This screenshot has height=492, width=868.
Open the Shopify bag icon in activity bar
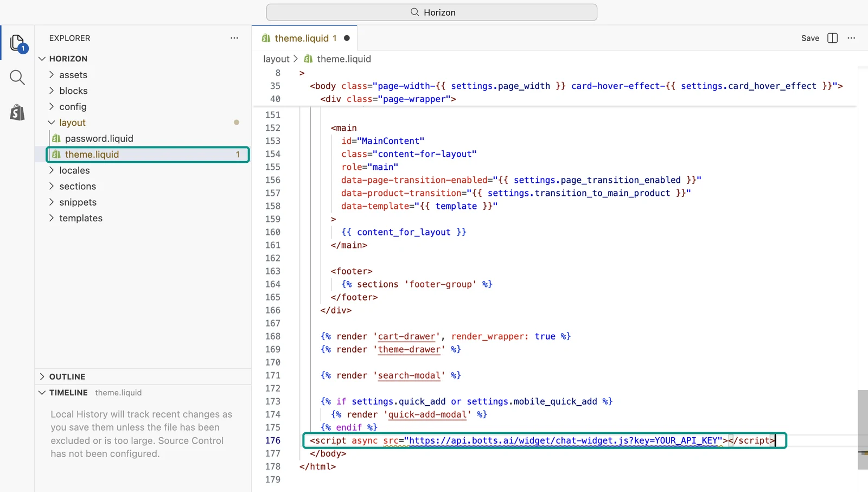coord(17,112)
